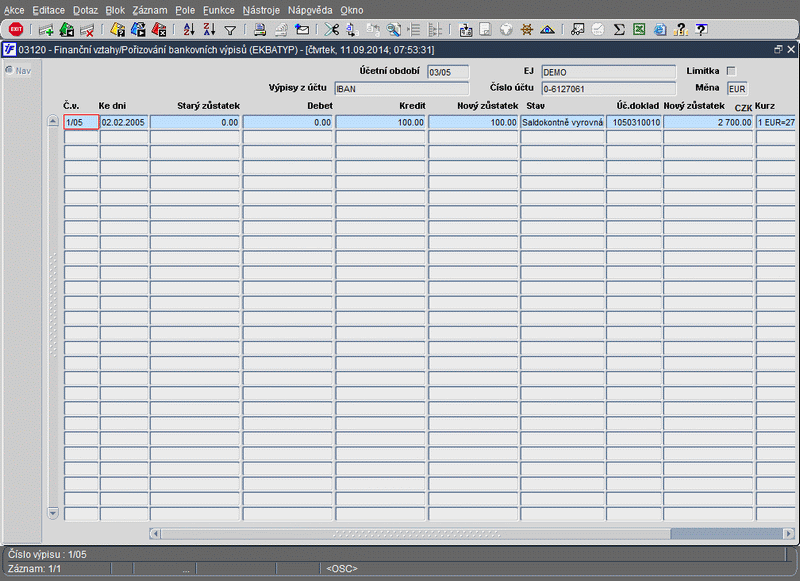The width and height of the screenshot is (800, 581).
Task: Click the Účetní období field 03/05
Action: (x=447, y=72)
